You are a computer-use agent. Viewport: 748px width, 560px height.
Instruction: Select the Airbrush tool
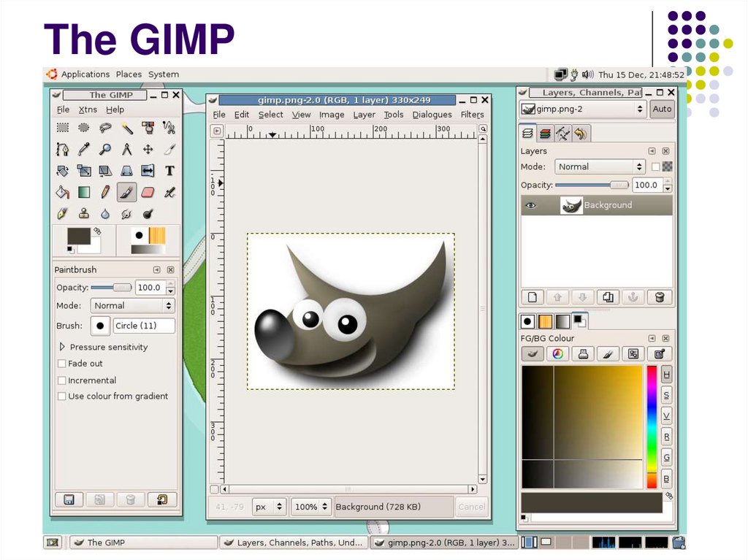(x=169, y=192)
